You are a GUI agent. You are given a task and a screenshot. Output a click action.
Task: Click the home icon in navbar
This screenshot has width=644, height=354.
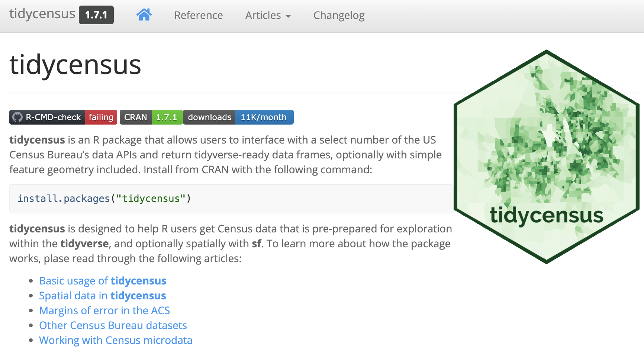tap(144, 15)
